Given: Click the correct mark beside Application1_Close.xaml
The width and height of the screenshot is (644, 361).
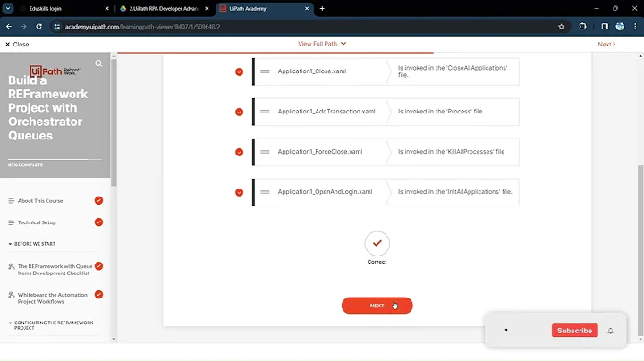Looking at the screenshot, I should click(239, 71).
